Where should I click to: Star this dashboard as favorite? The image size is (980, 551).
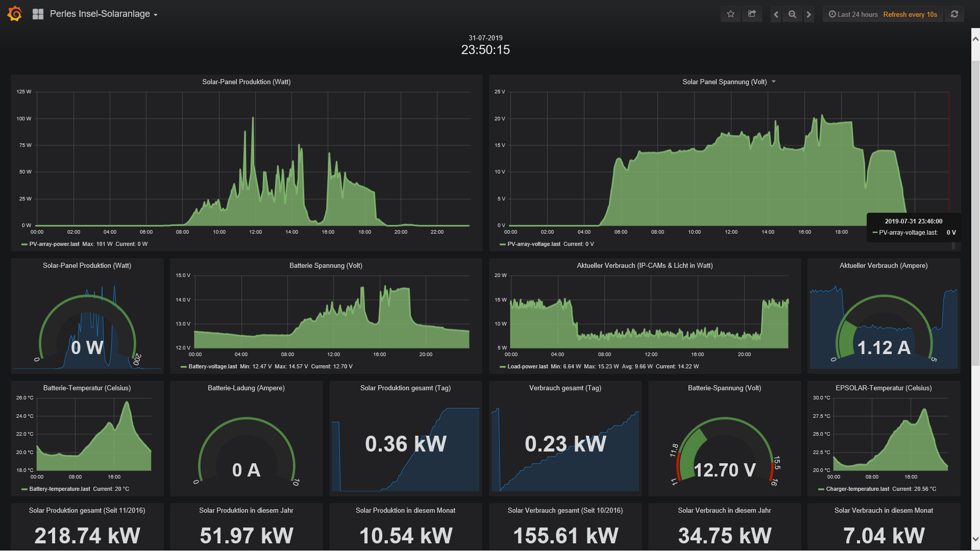[730, 14]
